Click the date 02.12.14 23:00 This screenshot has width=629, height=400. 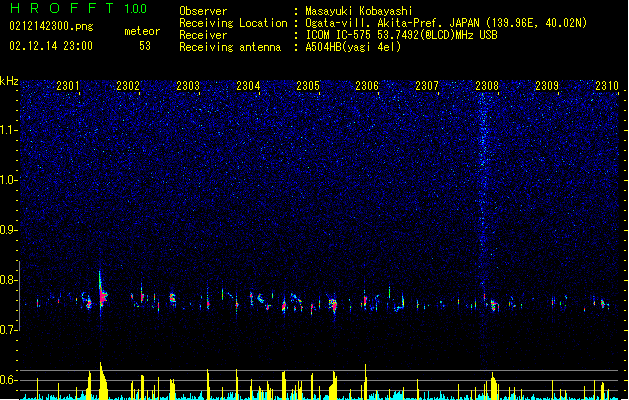51,46
